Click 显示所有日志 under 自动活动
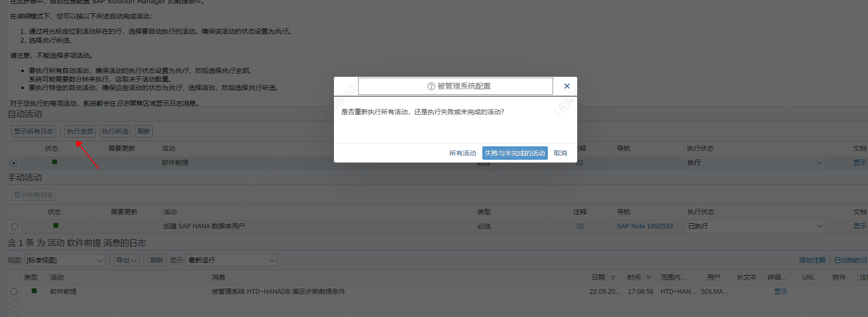 coord(34,131)
